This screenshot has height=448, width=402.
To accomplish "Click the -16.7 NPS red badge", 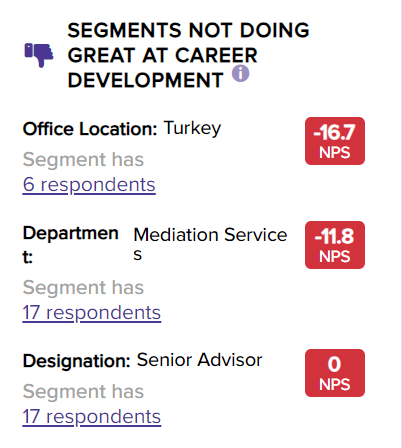I will 335,141.
